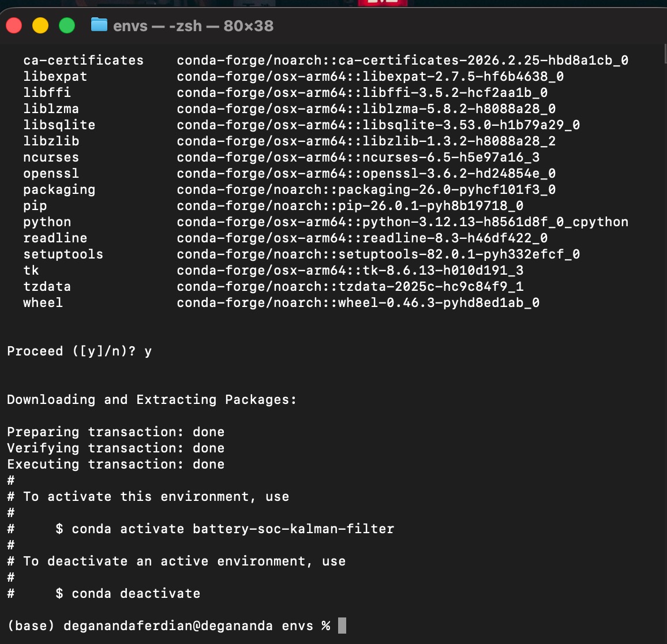Screen dimensions: 667x644
Task: Click the blue envs folder proxy icon
Action: pyautogui.click(x=99, y=25)
